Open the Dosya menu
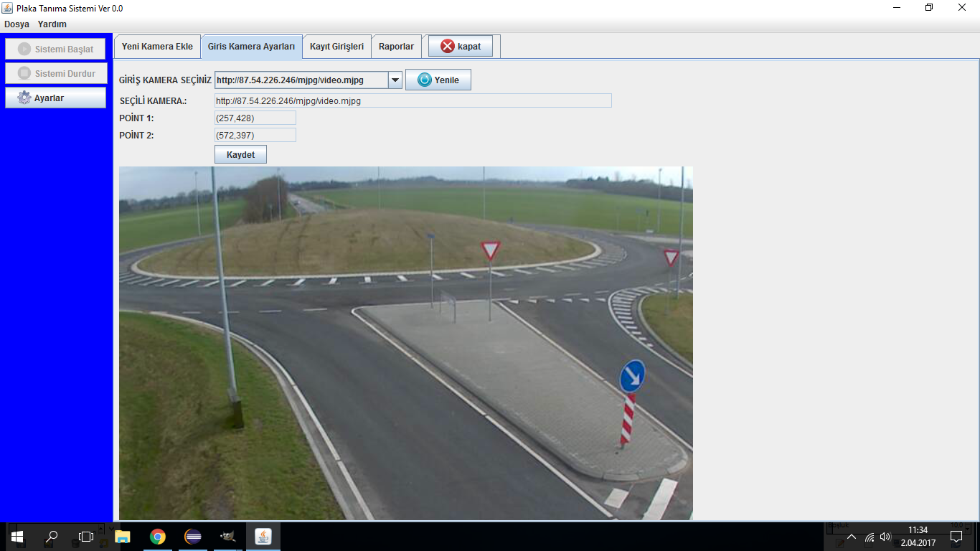980x551 pixels. pyautogui.click(x=16, y=24)
